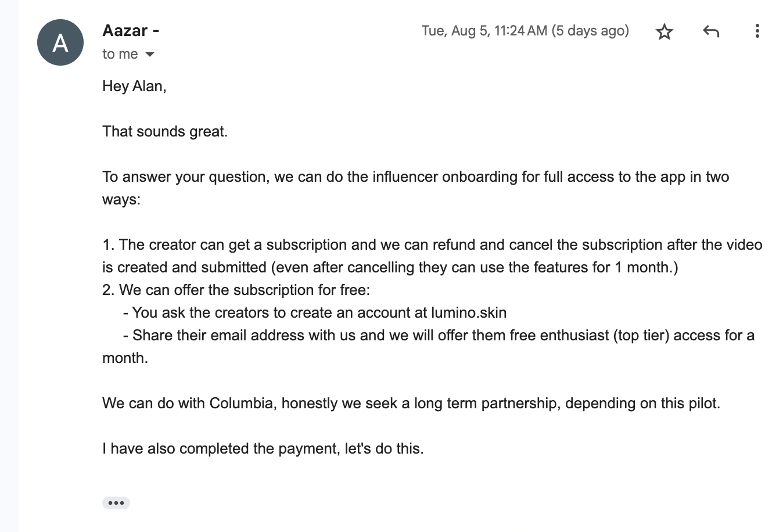Show trimmed content via ellipsis button
The width and height of the screenshot is (783, 532).
coord(116,503)
